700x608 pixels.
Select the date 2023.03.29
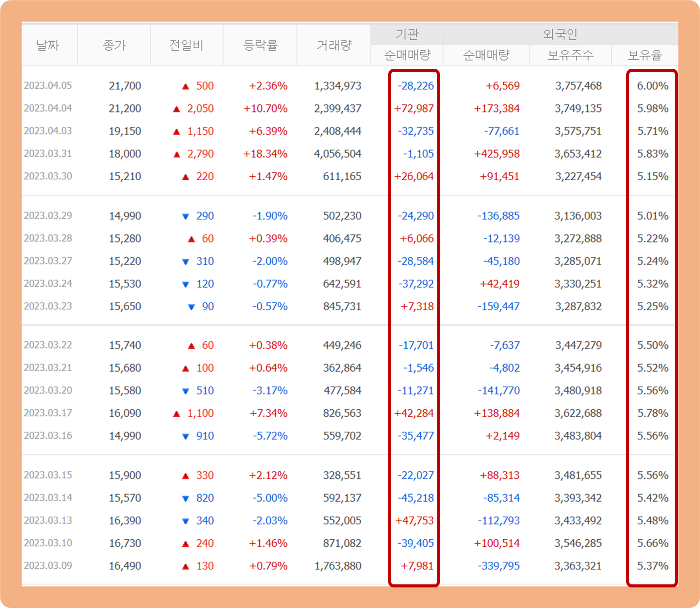(48, 216)
